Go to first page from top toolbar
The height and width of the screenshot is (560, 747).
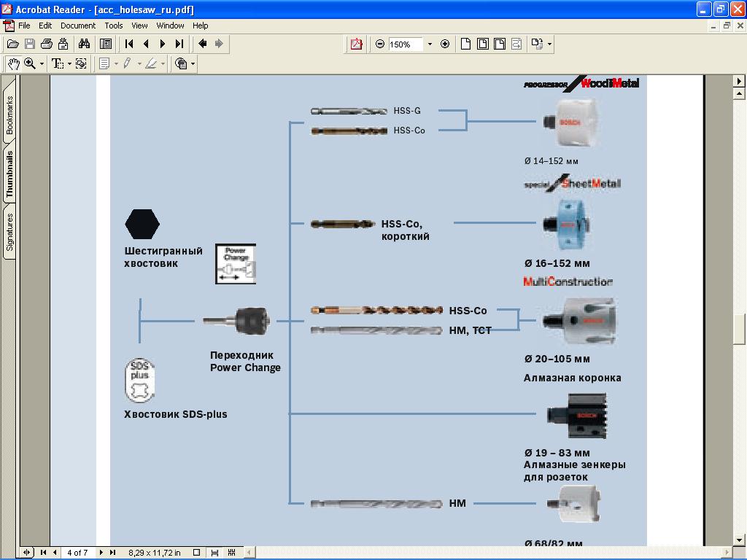click(129, 44)
